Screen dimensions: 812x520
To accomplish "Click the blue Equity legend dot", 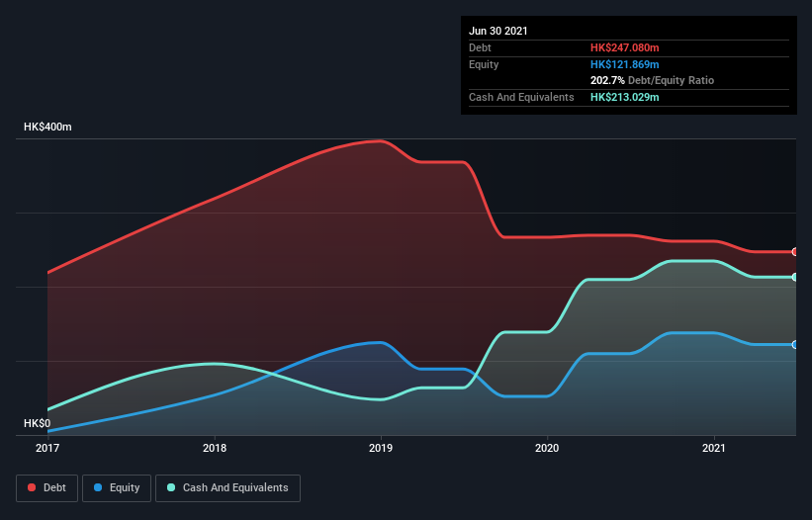I will (98, 487).
